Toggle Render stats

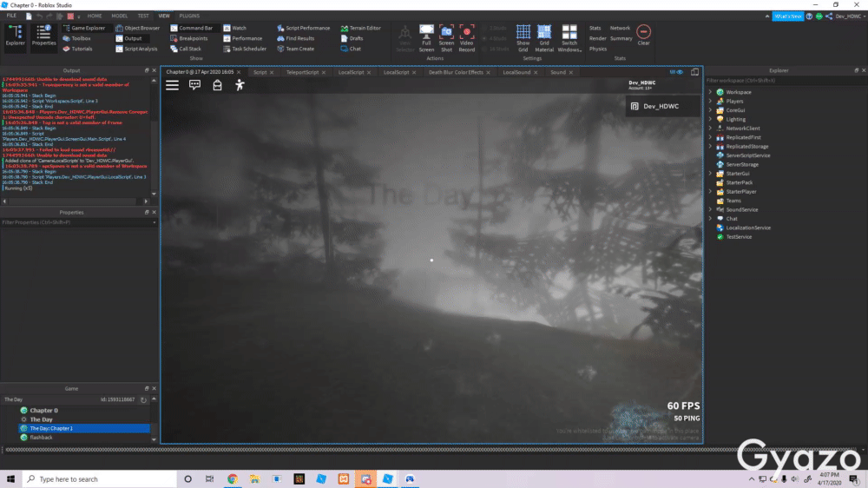tap(597, 38)
